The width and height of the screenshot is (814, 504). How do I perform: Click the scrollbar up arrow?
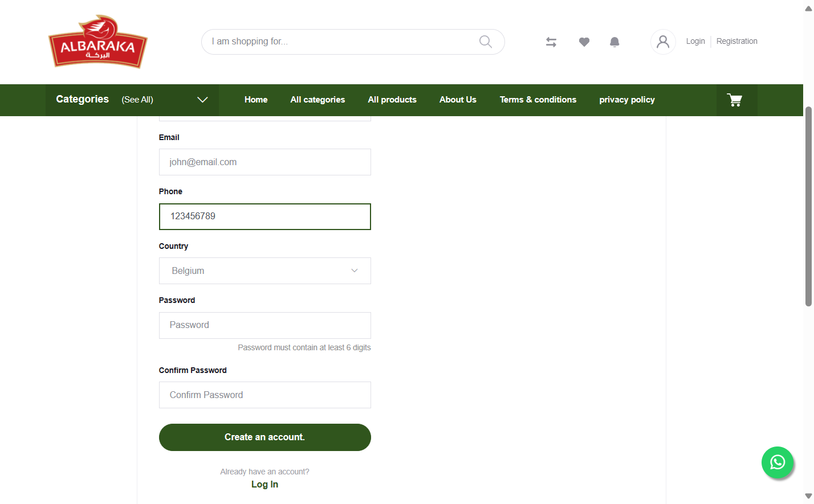[808, 7]
